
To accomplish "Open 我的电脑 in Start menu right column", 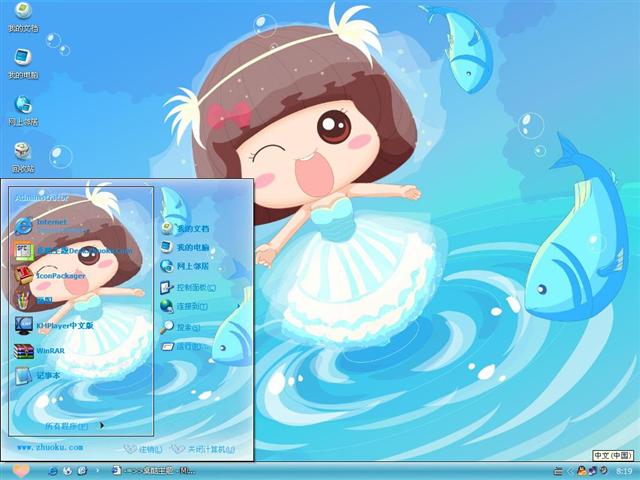I will 184,247.
